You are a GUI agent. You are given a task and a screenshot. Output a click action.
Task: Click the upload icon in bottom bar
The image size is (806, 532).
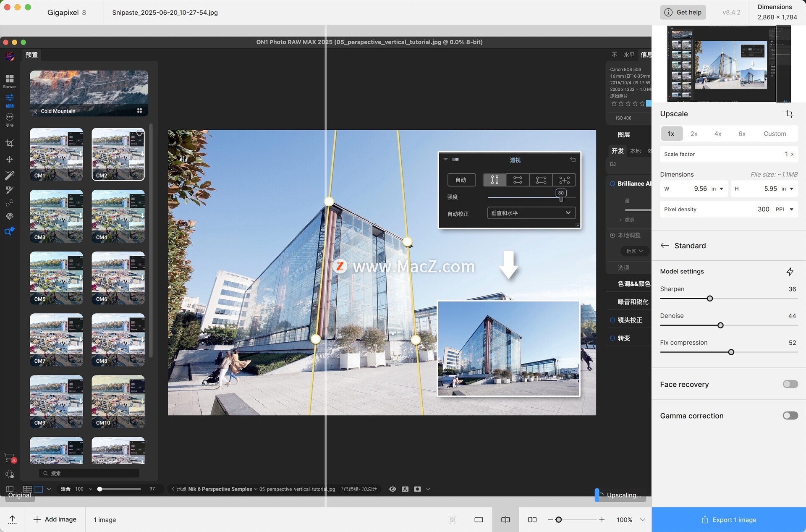click(12, 520)
